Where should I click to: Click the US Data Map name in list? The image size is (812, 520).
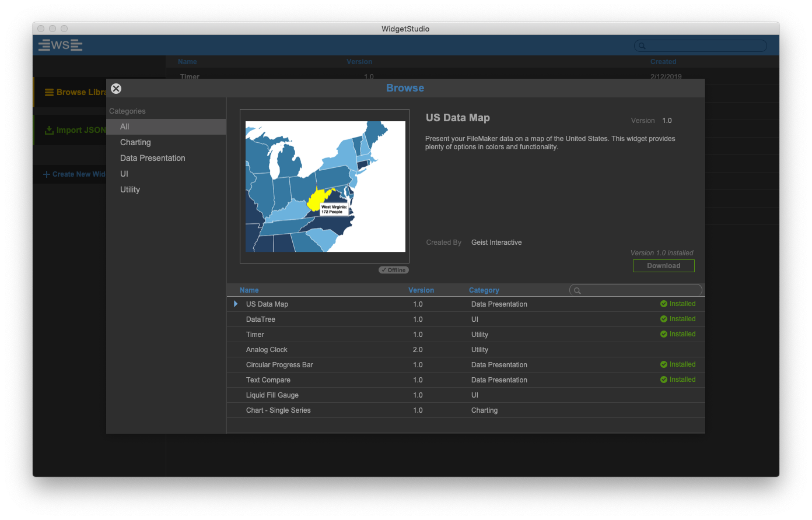(267, 304)
